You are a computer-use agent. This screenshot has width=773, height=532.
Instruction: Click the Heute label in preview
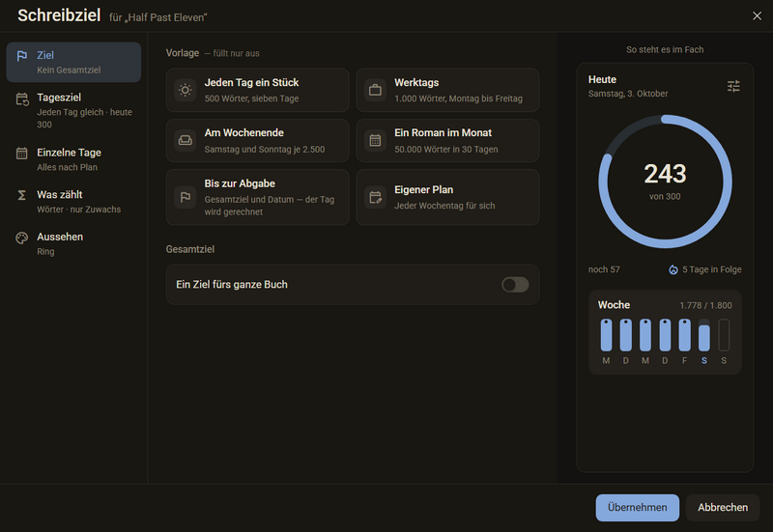(x=602, y=79)
